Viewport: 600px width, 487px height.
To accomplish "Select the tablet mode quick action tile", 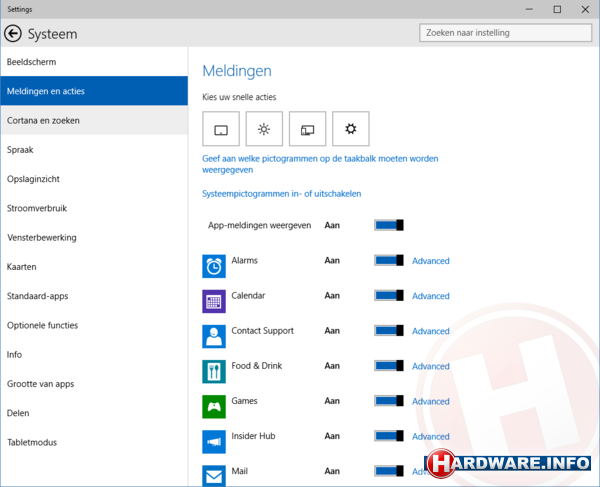I will coord(221,129).
